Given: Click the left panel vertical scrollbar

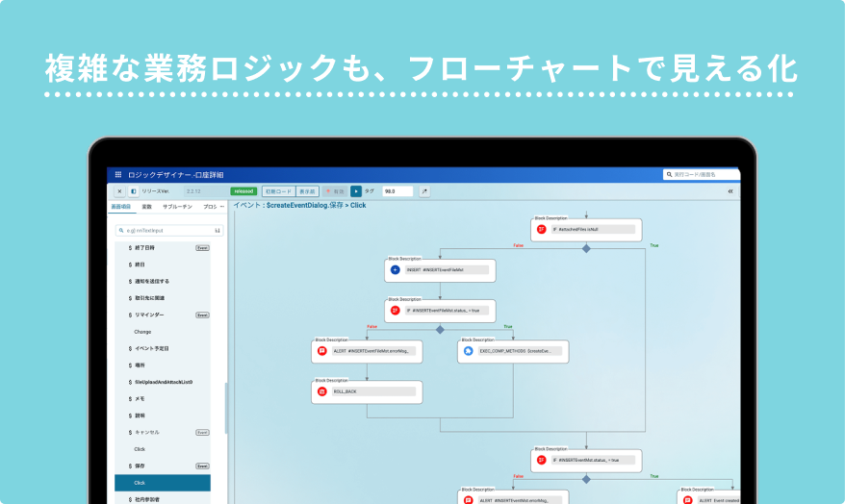Looking at the screenshot, I should pyautogui.click(x=226, y=408).
